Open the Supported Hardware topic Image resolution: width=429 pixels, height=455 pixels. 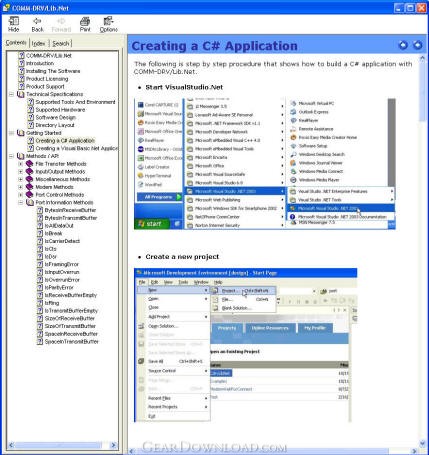tap(60, 110)
